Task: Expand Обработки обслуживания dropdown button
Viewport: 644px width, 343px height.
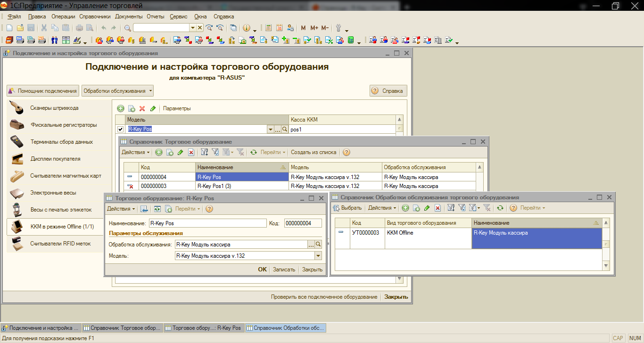Action: coord(118,91)
